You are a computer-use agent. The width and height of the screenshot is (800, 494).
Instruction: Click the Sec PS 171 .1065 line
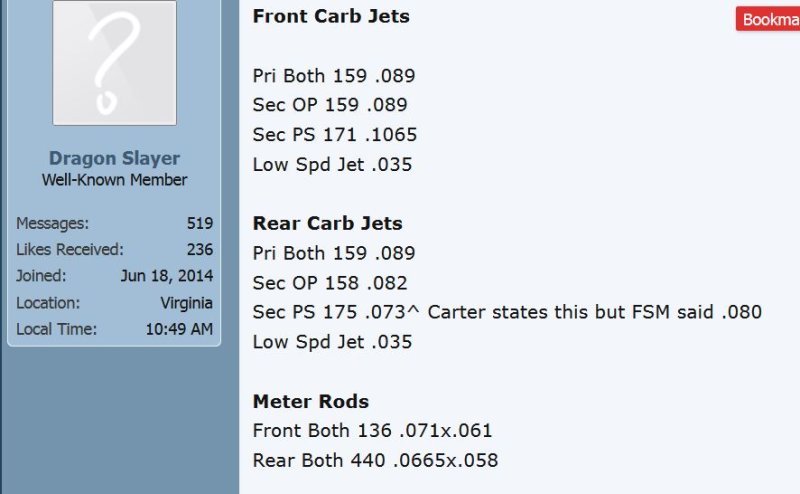335,135
